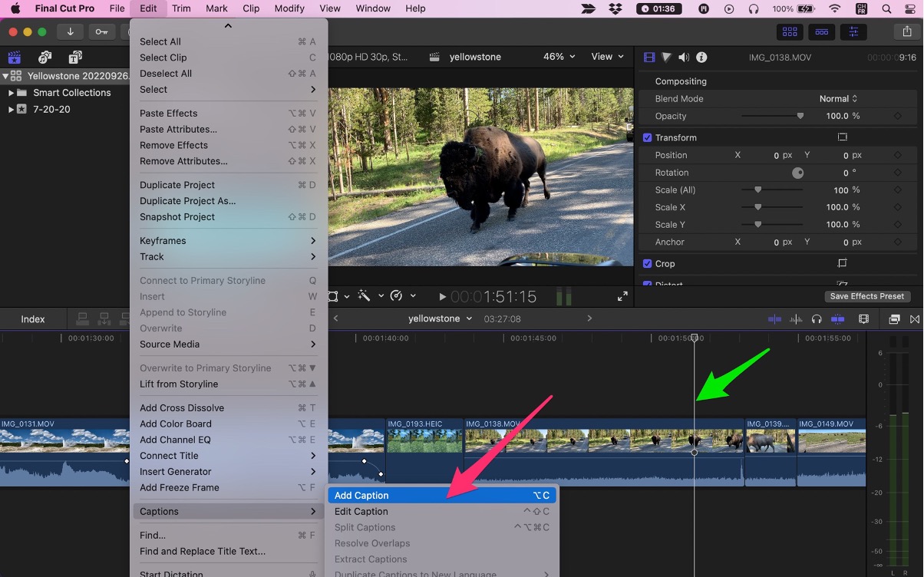Choose Add Freeze Frame
Image resolution: width=924 pixels, height=577 pixels.
pos(228,488)
